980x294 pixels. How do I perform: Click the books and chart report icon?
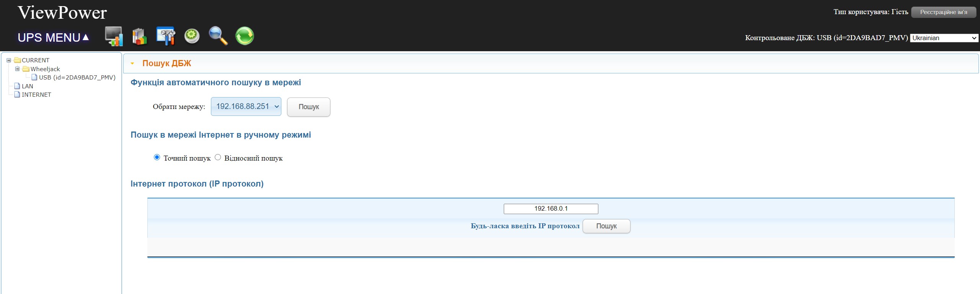139,36
